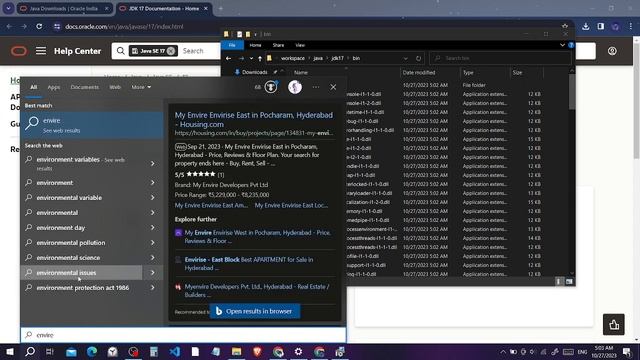The width and height of the screenshot is (640, 360).
Task: Switch to the All search tab
Action: click(x=33, y=87)
